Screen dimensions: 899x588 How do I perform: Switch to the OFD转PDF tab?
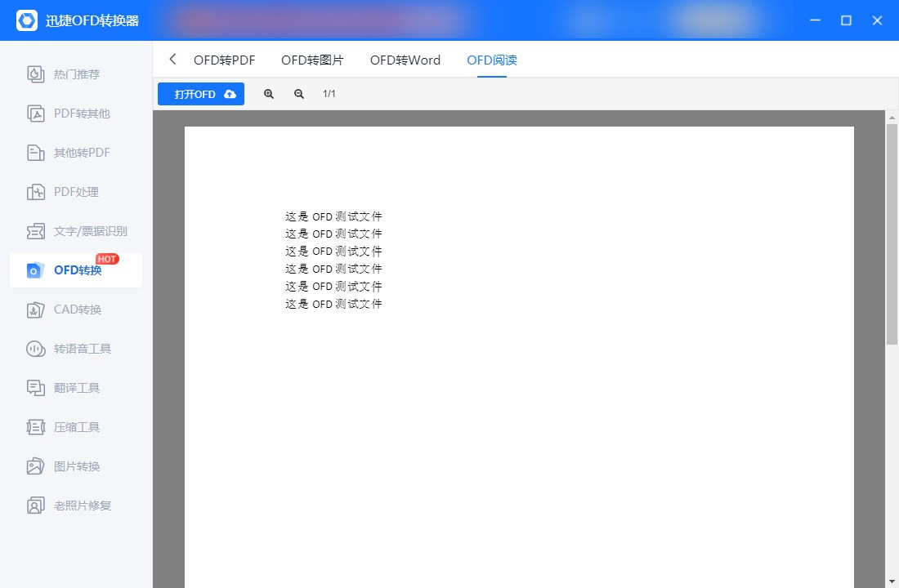coord(224,60)
